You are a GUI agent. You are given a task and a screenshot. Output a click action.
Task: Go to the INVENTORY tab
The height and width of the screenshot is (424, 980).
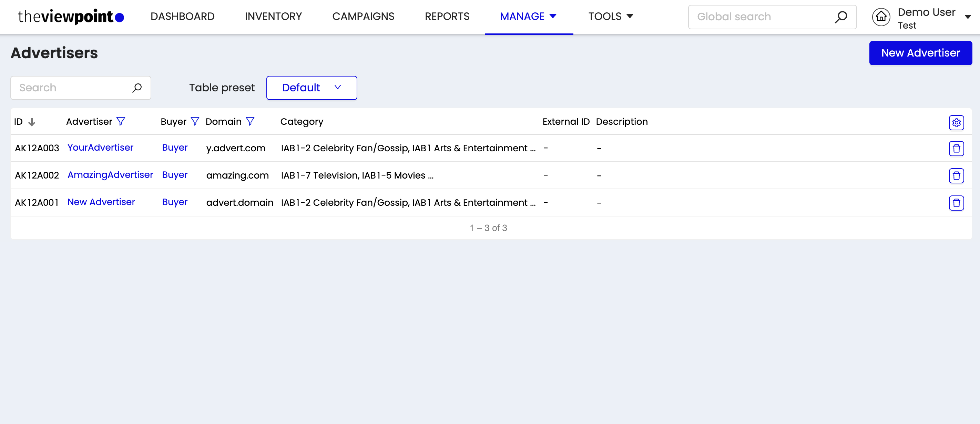(273, 16)
